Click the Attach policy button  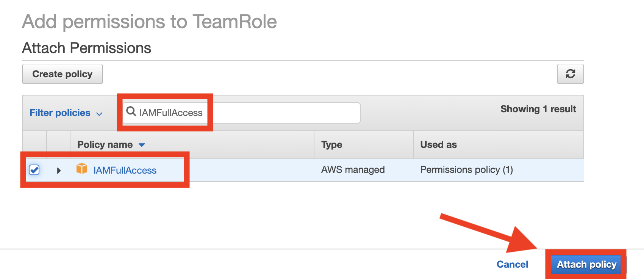(x=586, y=264)
